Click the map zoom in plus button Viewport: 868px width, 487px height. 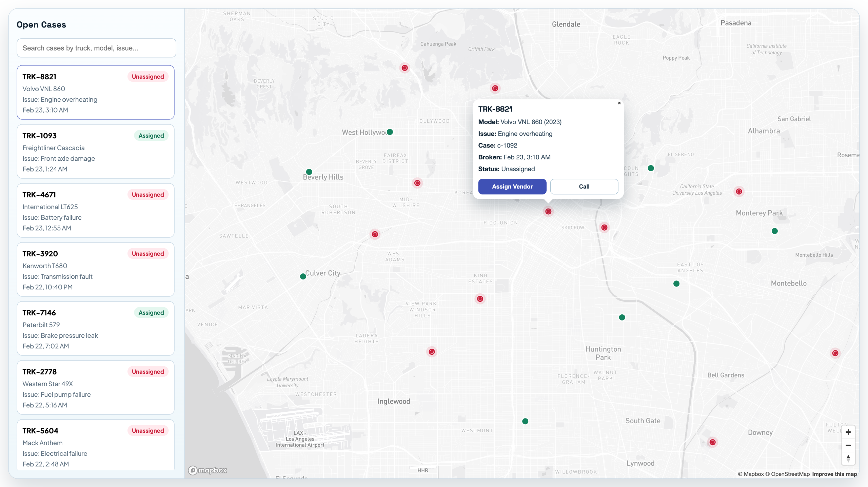click(x=848, y=432)
